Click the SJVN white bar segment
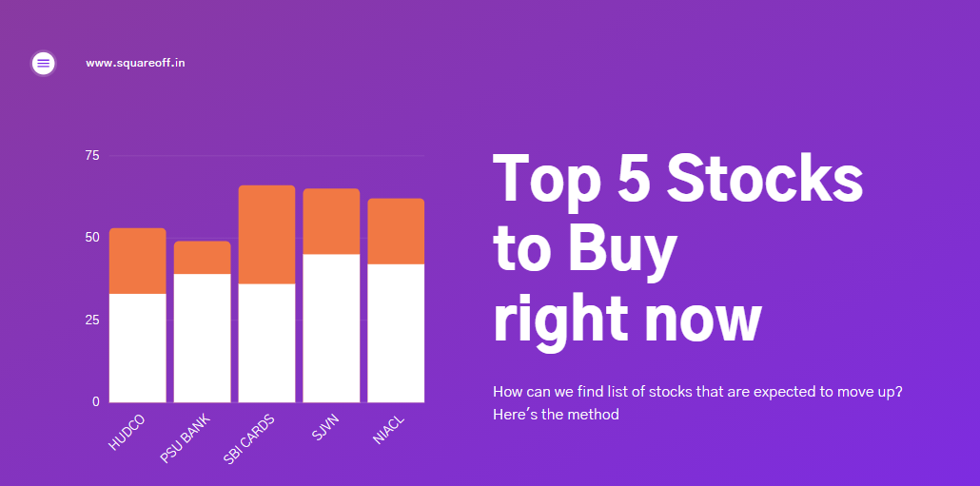980x486 pixels. [x=331, y=328]
